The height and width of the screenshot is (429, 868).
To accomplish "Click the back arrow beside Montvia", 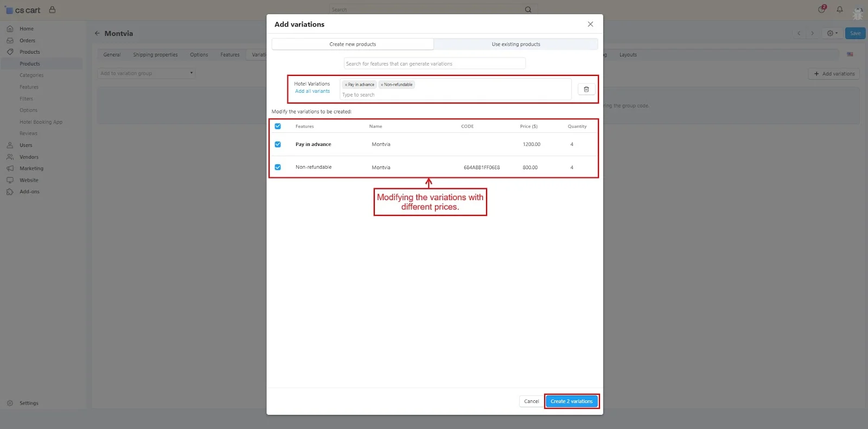I will 97,34.
